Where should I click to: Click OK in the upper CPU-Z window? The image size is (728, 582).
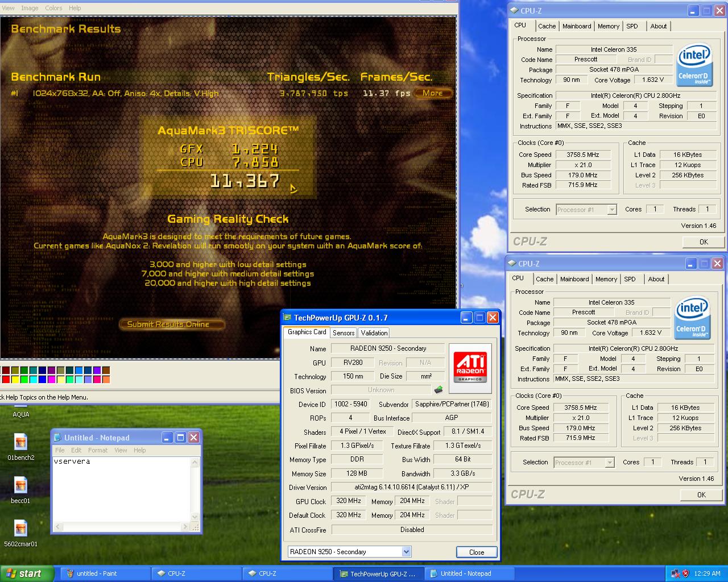click(x=704, y=242)
